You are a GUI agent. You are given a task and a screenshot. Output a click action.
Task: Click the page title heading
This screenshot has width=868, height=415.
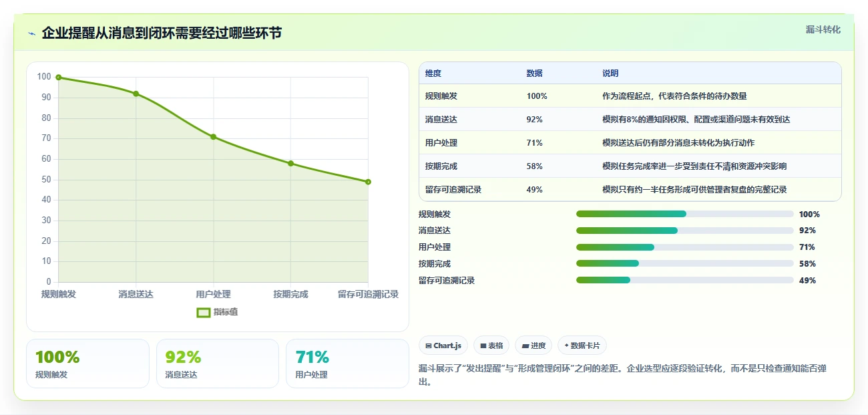[x=162, y=33]
